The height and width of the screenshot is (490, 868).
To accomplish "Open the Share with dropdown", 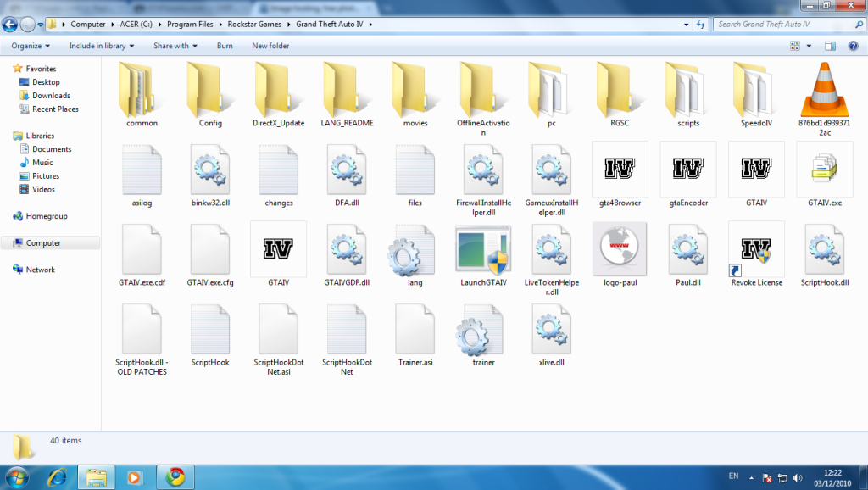I will point(175,46).
